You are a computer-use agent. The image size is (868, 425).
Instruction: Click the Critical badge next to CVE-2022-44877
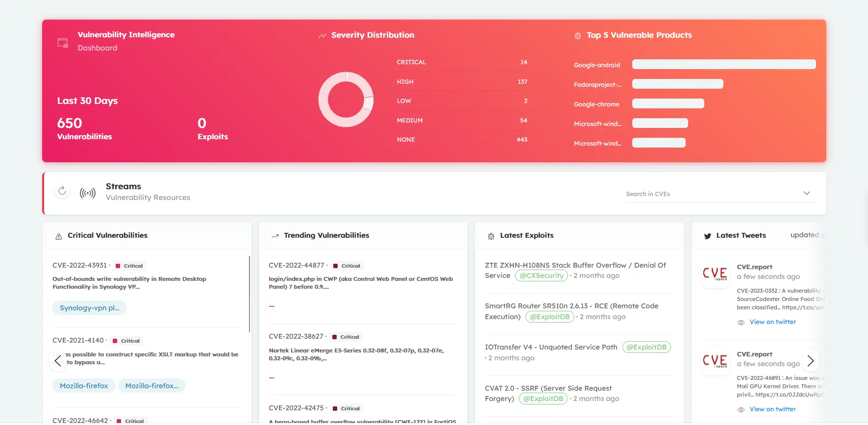pos(347,266)
